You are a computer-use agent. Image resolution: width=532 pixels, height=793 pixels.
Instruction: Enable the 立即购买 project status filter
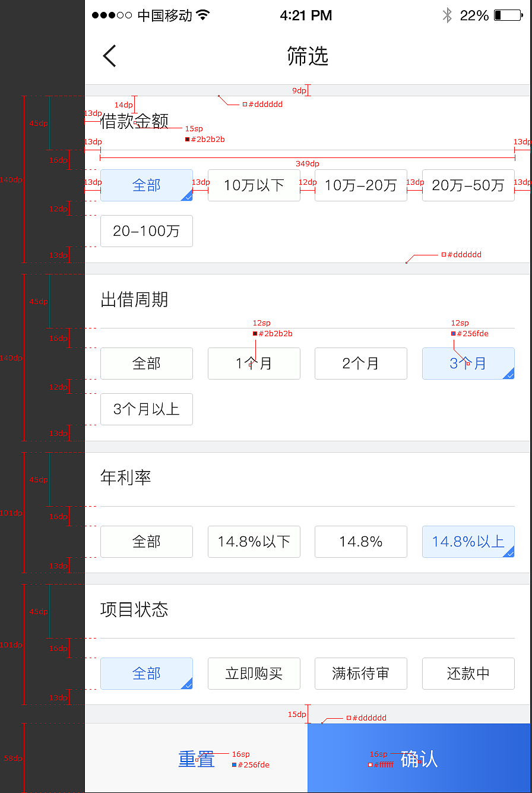pyautogui.click(x=254, y=674)
